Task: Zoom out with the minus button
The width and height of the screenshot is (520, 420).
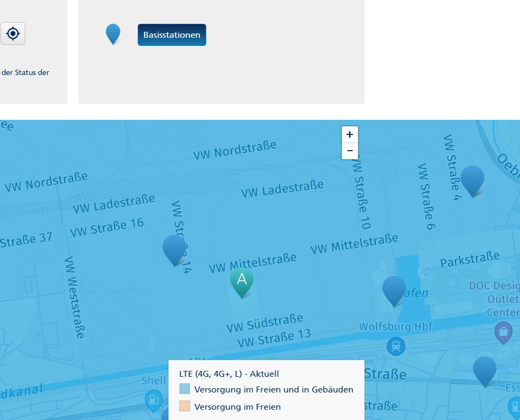Action: [x=349, y=151]
